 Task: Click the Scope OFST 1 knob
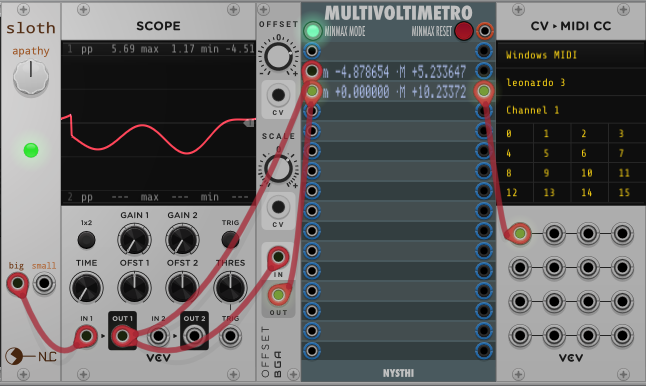pos(134,288)
